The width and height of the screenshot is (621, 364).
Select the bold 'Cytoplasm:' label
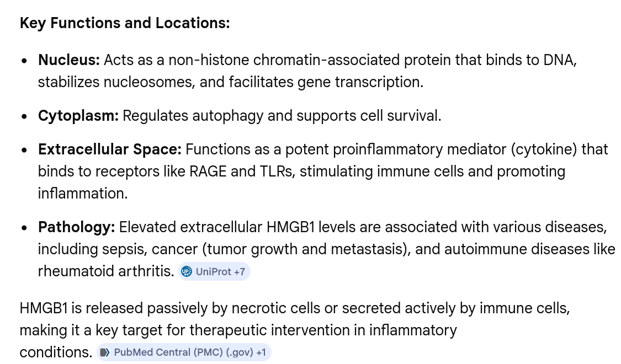[78, 116]
